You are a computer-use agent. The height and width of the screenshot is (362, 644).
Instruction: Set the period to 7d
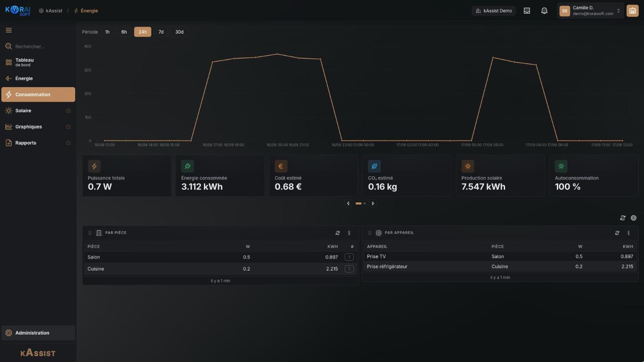pos(161,32)
